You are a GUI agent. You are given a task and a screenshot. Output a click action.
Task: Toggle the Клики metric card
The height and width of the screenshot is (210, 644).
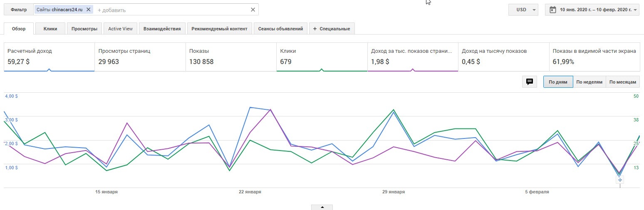[x=322, y=57]
